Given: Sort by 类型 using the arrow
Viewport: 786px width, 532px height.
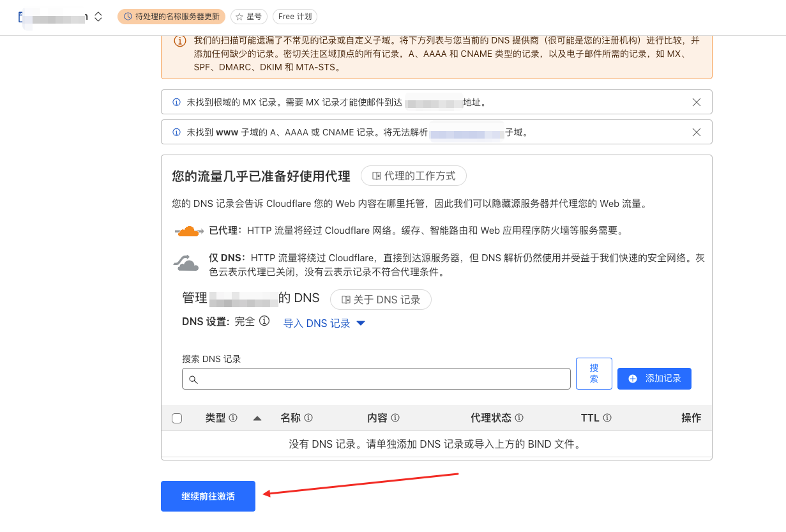Looking at the screenshot, I should click(257, 418).
